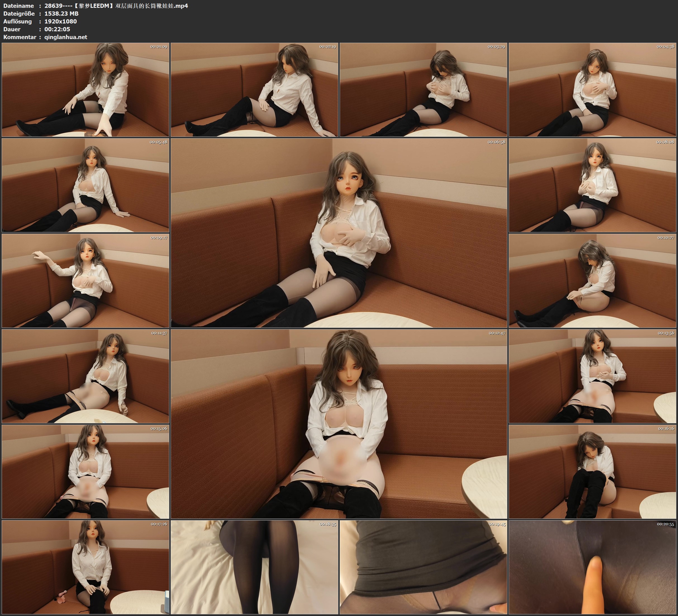Click the thumbnail timestamped 00:01:09
Image resolution: width=678 pixels, height=616 pixels.
click(85, 90)
